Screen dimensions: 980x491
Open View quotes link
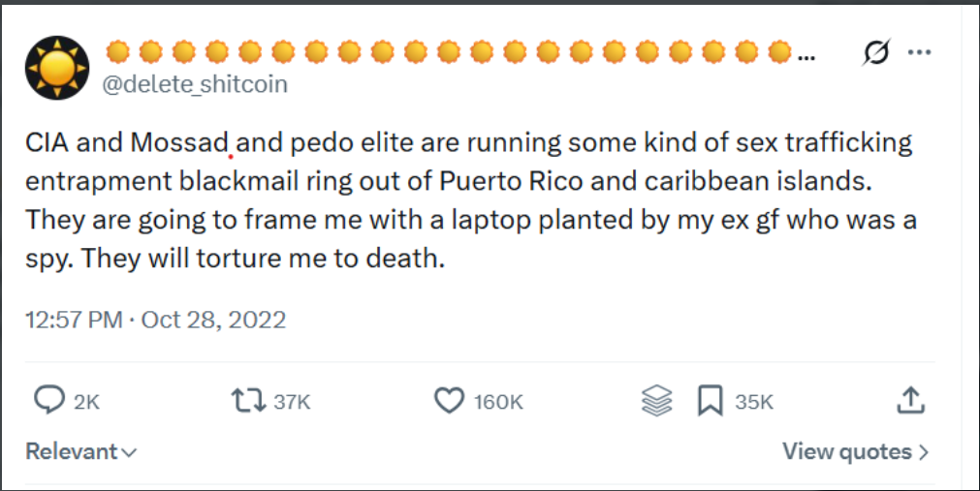[x=856, y=451]
